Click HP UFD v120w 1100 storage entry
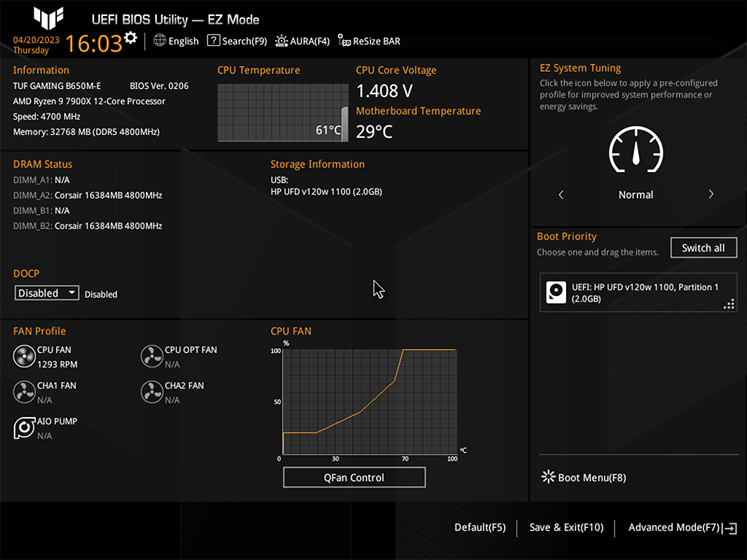 click(326, 192)
